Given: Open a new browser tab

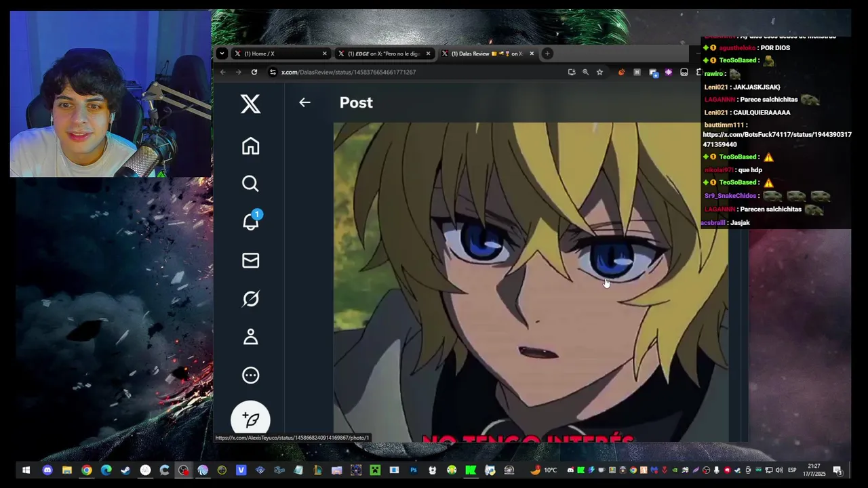Looking at the screenshot, I should click(x=547, y=54).
